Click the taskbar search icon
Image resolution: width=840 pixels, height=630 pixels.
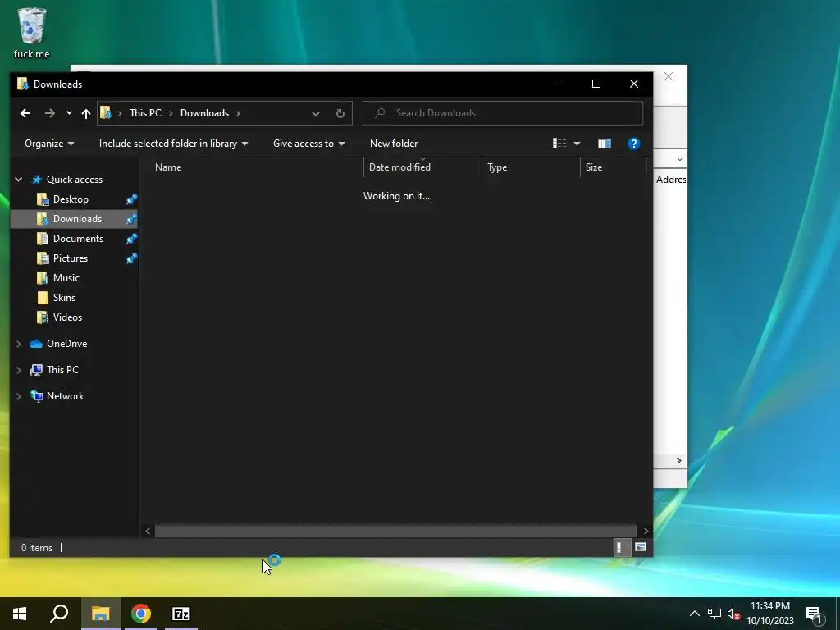pyautogui.click(x=59, y=614)
